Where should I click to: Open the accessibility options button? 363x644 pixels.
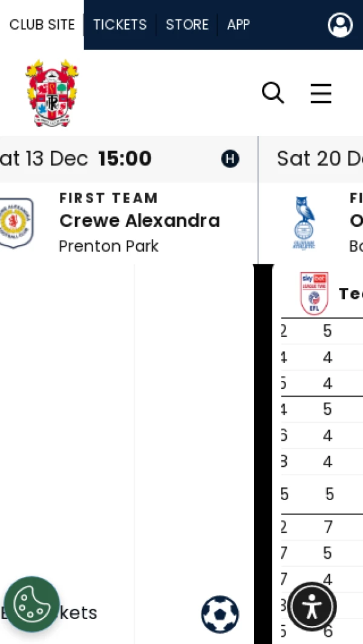click(312, 607)
